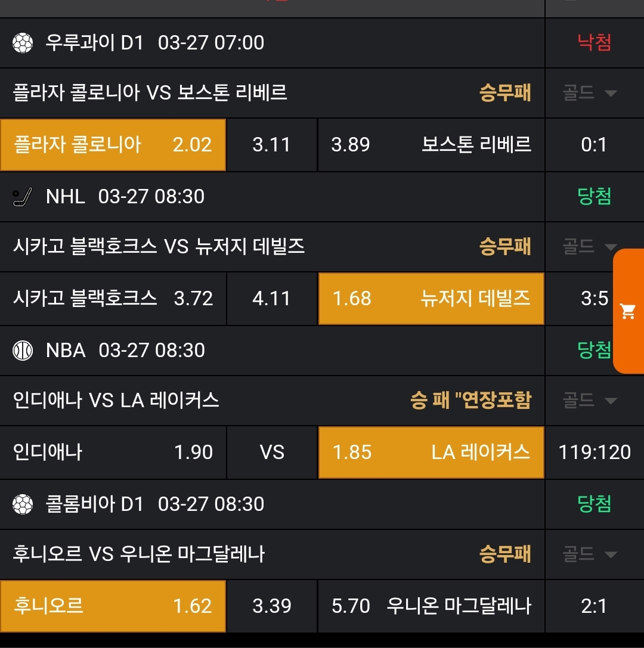
Task: Click the 119:120 final score cell
Action: click(595, 452)
